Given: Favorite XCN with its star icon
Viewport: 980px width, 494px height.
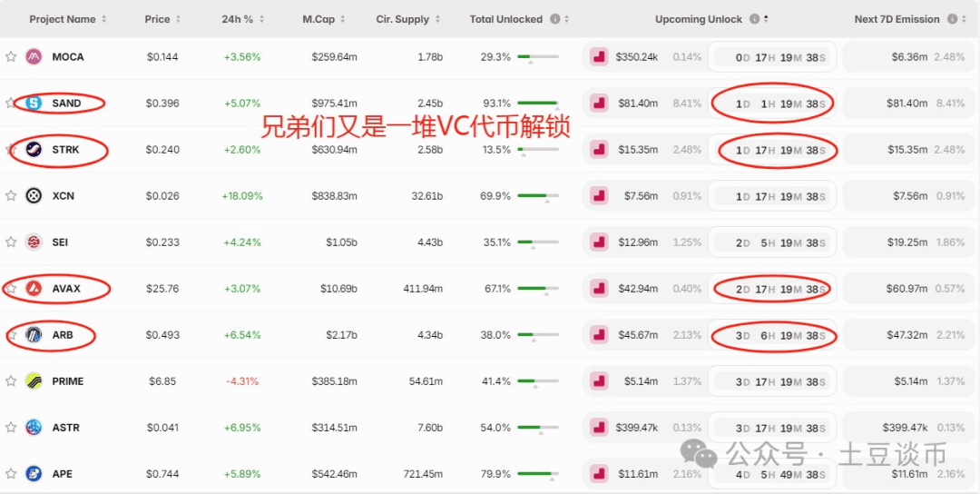Looking at the screenshot, I should click(x=11, y=196).
